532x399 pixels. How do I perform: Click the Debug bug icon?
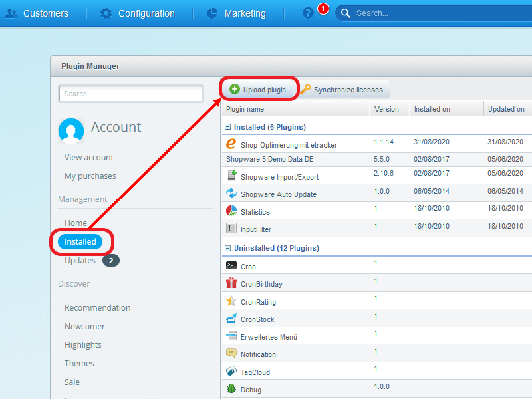point(231,388)
